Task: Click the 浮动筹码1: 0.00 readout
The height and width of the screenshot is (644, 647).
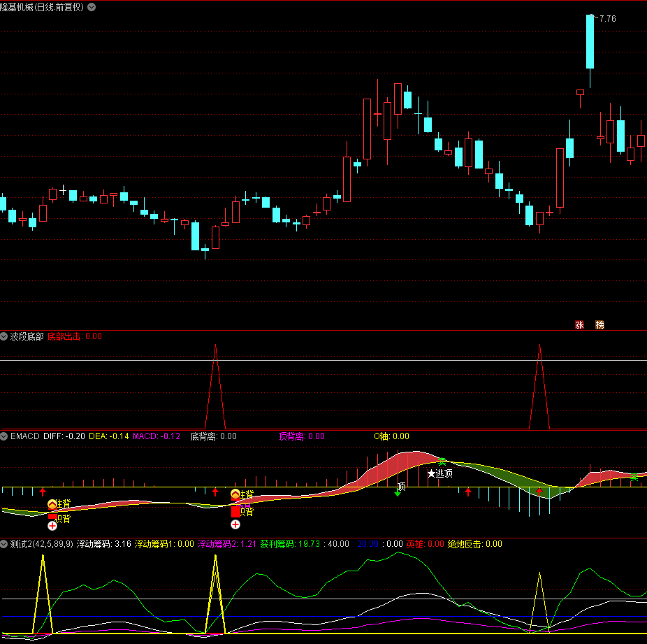Action: tap(164, 544)
